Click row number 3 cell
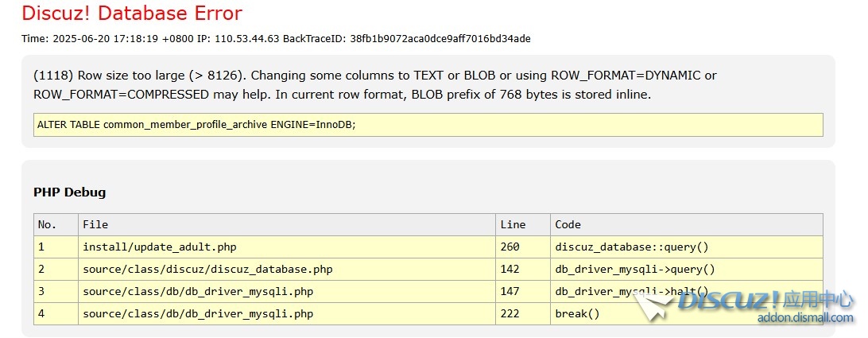 pos(56,291)
